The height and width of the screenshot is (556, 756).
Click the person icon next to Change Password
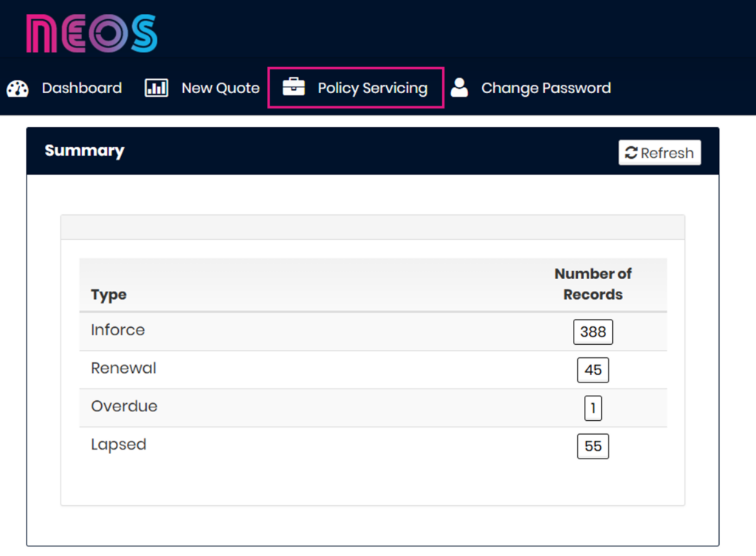tap(458, 88)
